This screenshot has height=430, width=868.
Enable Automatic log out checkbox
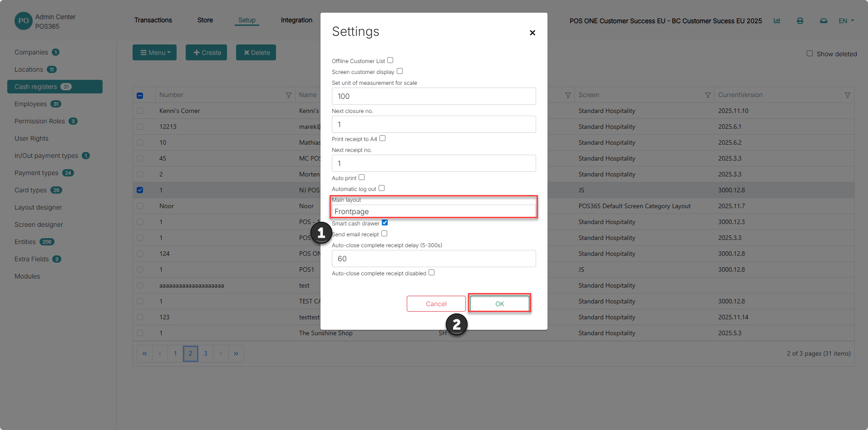point(381,188)
